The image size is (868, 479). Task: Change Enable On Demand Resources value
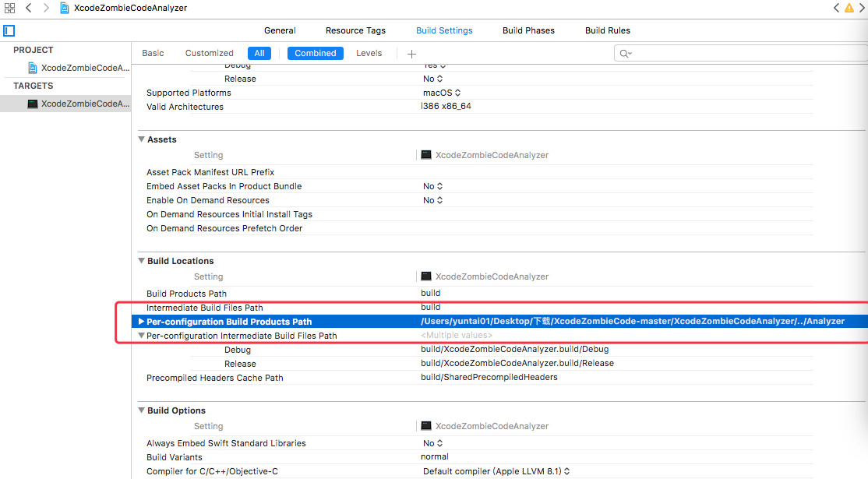433,199
